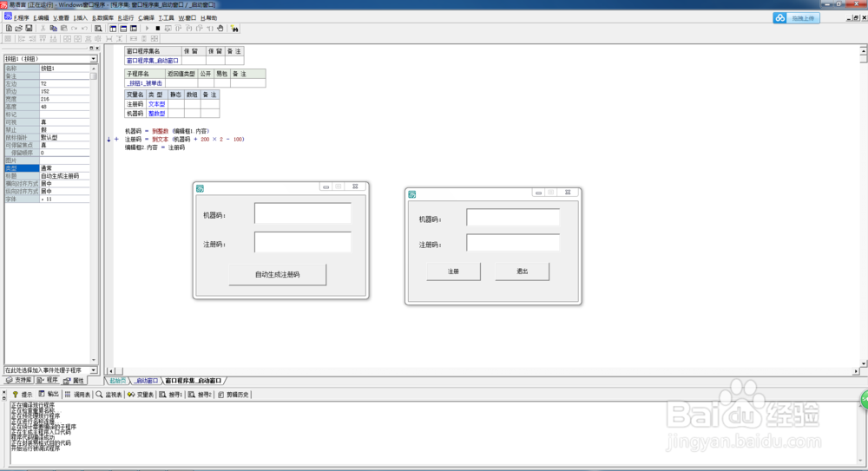The image size is (868, 471).
Task: Click the Open file toolbar icon
Action: pos(19,29)
